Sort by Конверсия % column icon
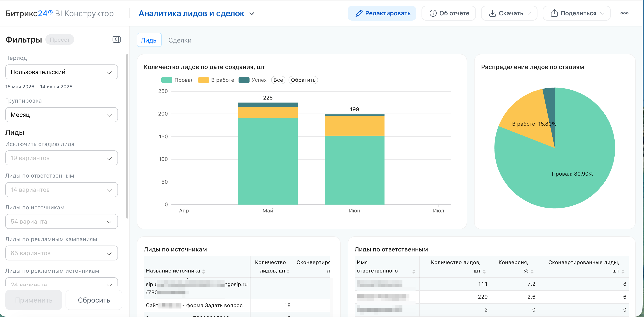 click(x=532, y=271)
